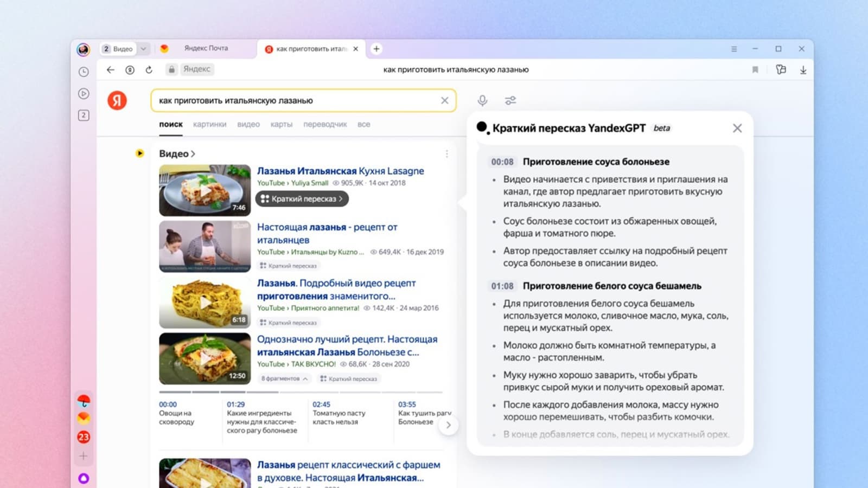Open the Видео section heading
Viewport: 868px width, 488px height.
(177, 154)
